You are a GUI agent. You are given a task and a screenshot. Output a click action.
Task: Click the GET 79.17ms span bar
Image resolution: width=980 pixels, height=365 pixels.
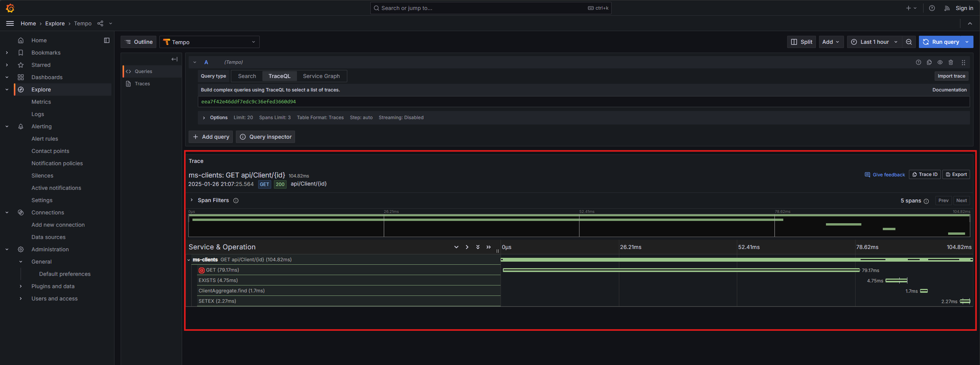point(681,270)
